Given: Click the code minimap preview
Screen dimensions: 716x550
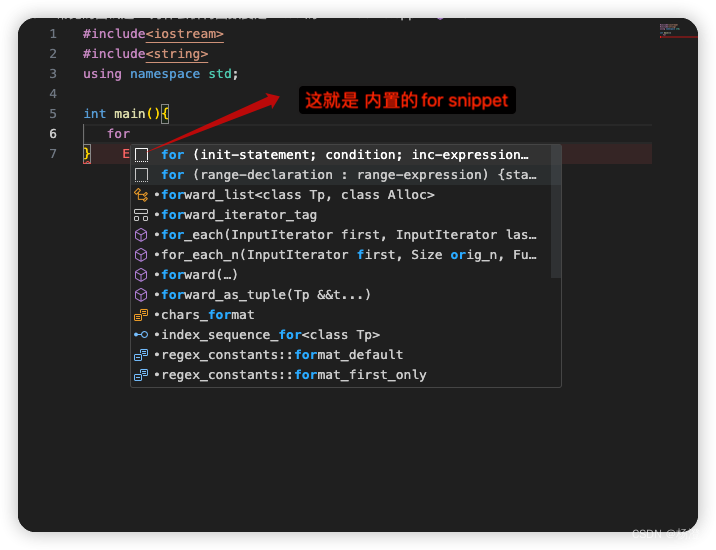Looking at the screenshot, I should [670, 30].
